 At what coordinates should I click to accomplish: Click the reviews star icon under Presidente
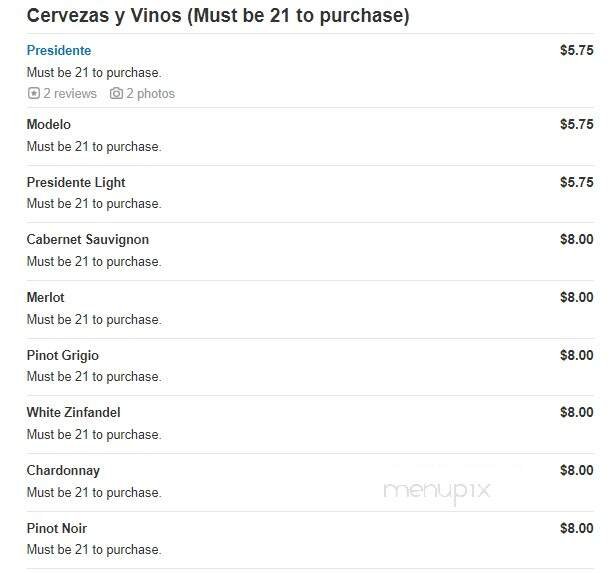pos(33,93)
